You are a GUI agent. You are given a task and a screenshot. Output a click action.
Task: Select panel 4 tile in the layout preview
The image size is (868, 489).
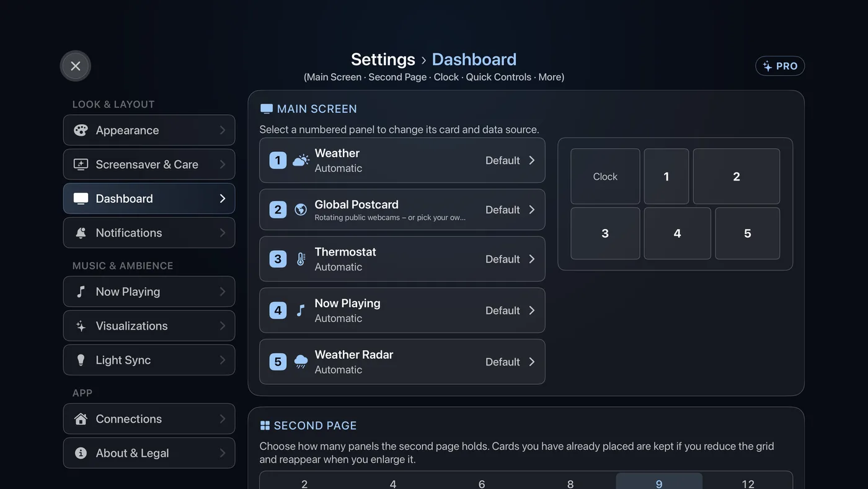click(677, 233)
